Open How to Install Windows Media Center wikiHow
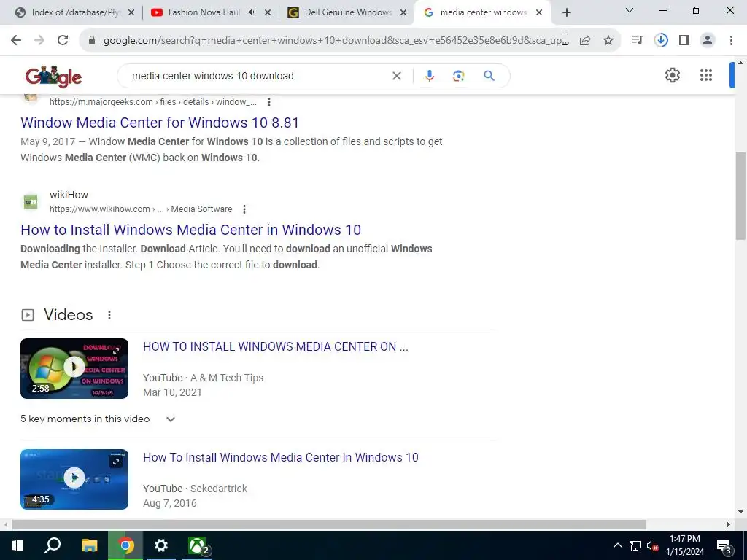Viewport: 747px width, 560px height. [190, 230]
